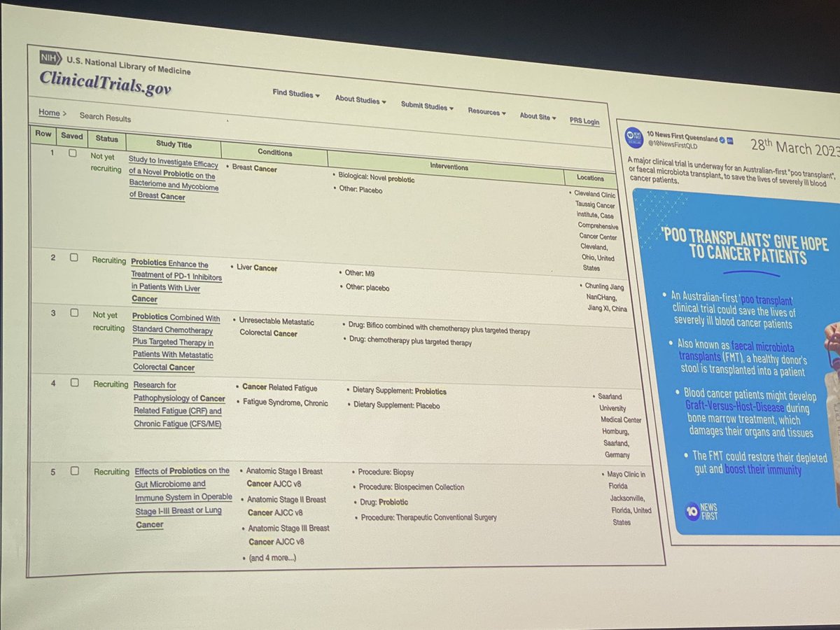Open Probiotics Combined With Standard Chemotherapy study
This screenshot has height=630, width=840.
(x=176, y=342)
